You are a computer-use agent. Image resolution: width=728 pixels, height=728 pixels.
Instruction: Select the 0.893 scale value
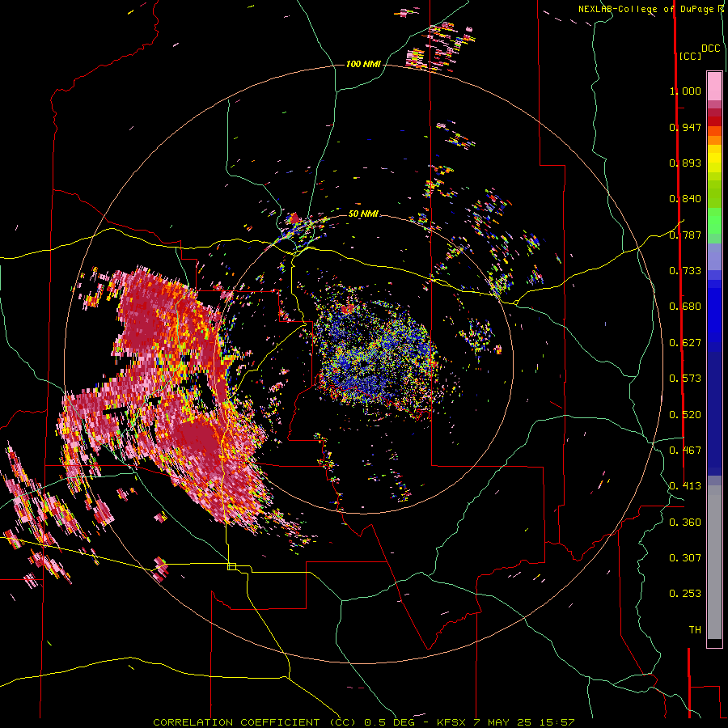click(685, 163)
